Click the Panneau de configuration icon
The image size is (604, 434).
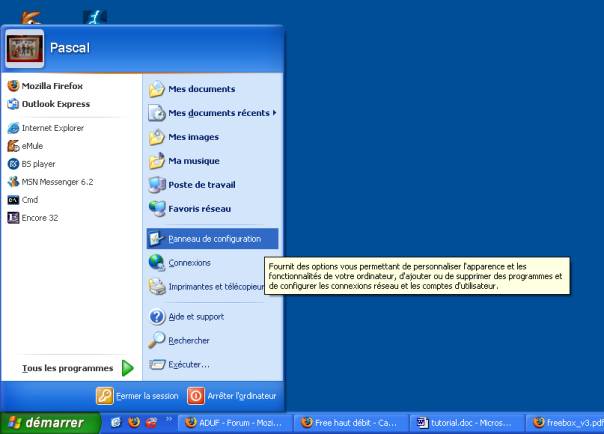(157, 239)
